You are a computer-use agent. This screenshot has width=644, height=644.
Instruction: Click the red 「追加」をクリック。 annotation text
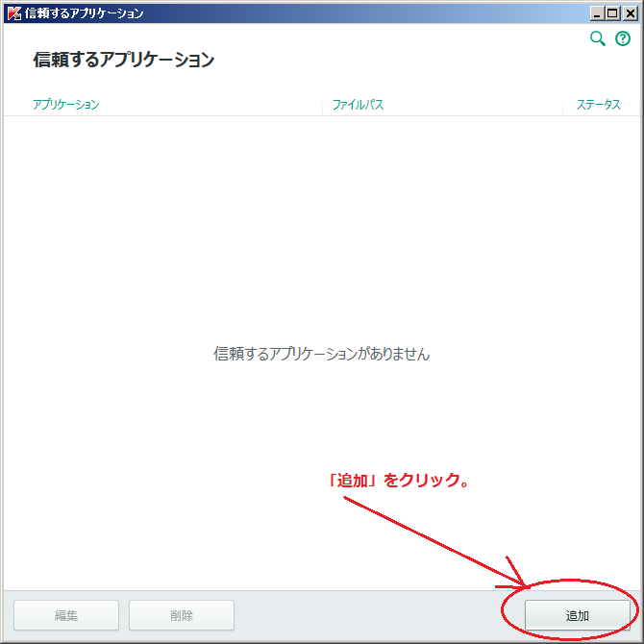click(398, 480)
